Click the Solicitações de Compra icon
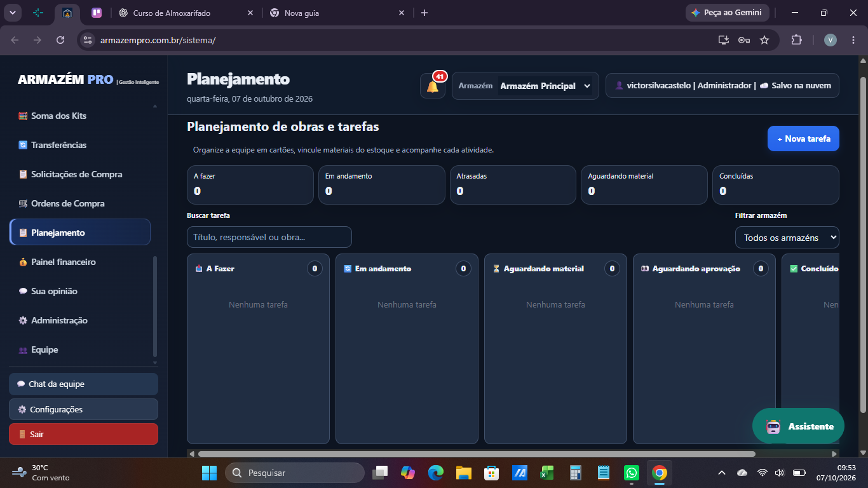 [x=23, y=174]
